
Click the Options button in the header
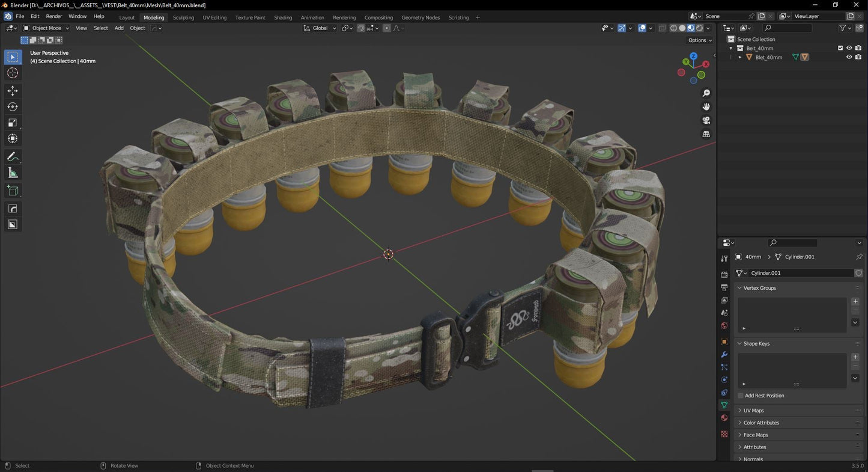tap(699, 40)
